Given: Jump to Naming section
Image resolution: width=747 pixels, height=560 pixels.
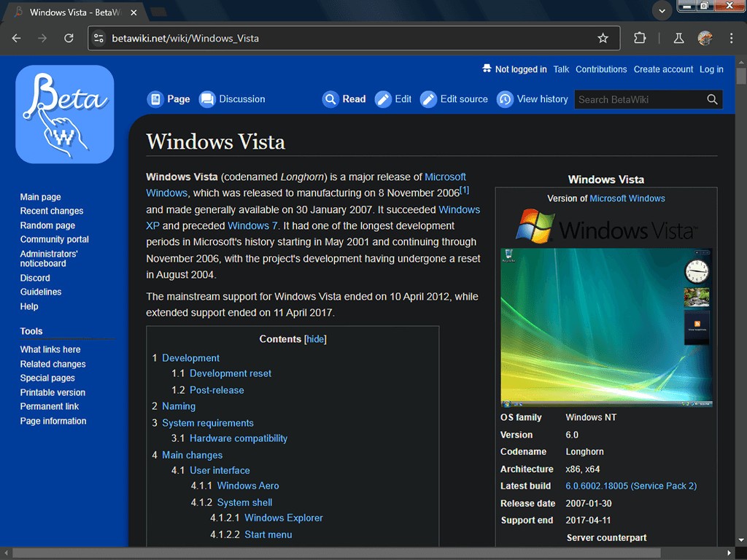Looking at the screenshot, I should (179, 406).
